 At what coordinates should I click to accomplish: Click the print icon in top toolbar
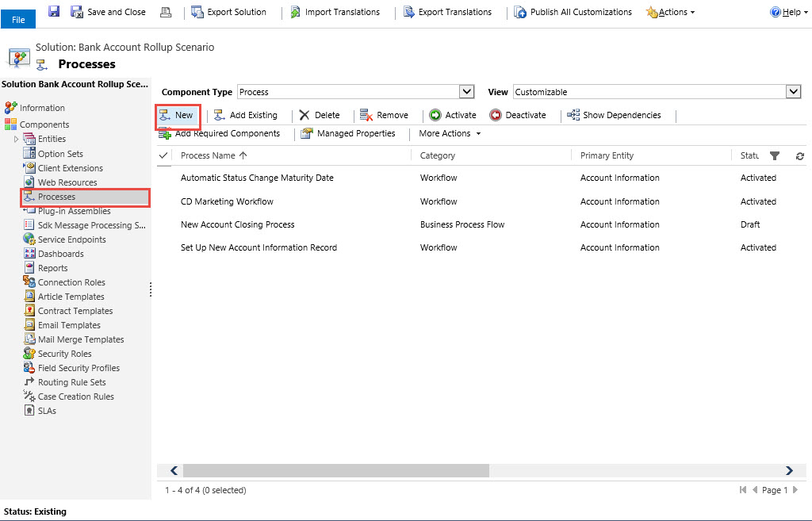166,12
